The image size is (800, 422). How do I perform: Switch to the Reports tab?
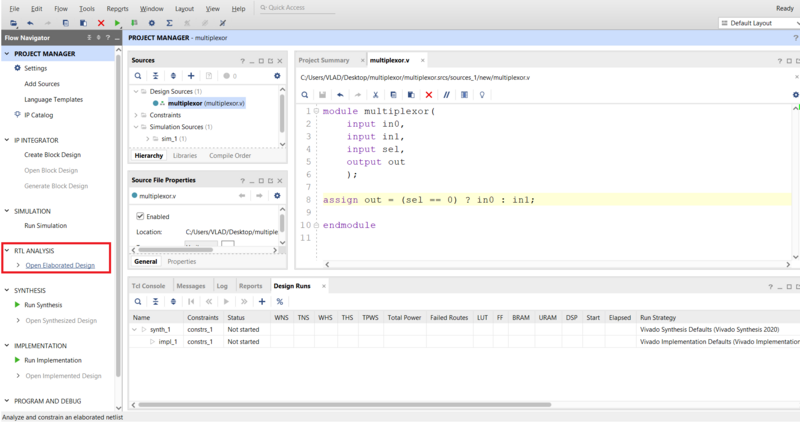click(x=251, y=286)
